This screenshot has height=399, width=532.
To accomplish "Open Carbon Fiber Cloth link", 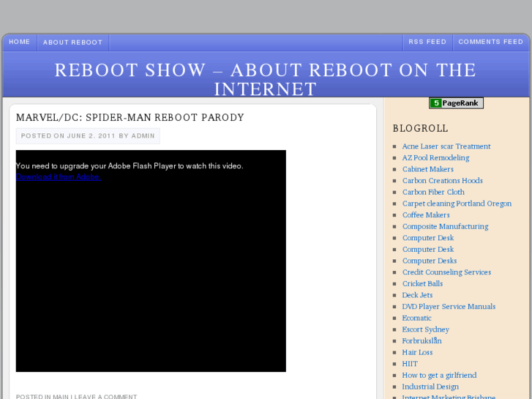I will (x=433, y=193).
